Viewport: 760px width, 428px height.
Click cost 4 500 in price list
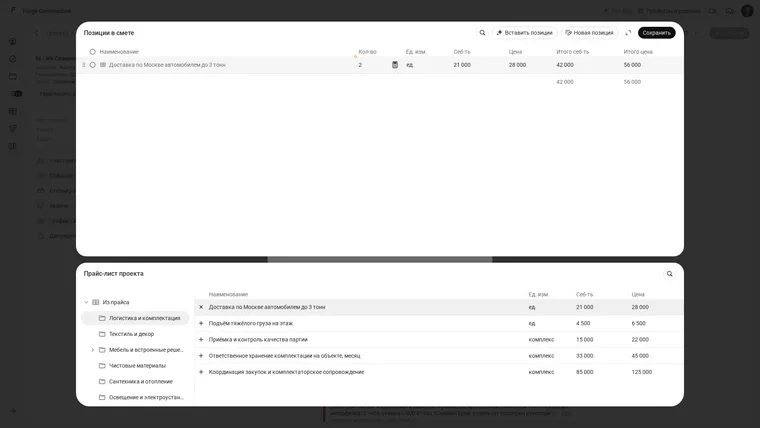pyautogui.click(x=583, y=323)
